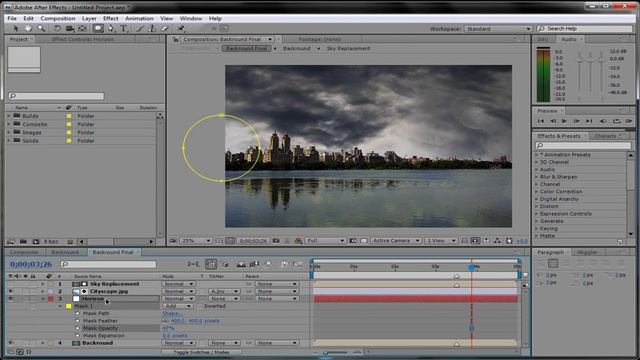Click the show channel color icon in viewer
Viewport: 640px width, 360px height.
click(298, 241)
